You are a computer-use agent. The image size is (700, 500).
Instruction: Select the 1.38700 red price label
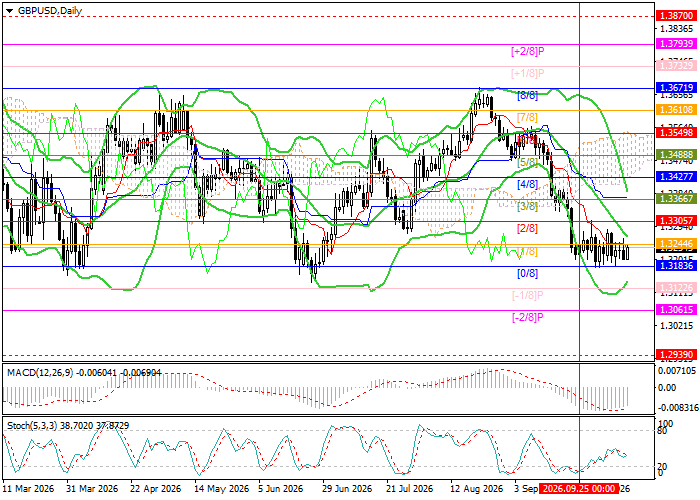(676, 16)
